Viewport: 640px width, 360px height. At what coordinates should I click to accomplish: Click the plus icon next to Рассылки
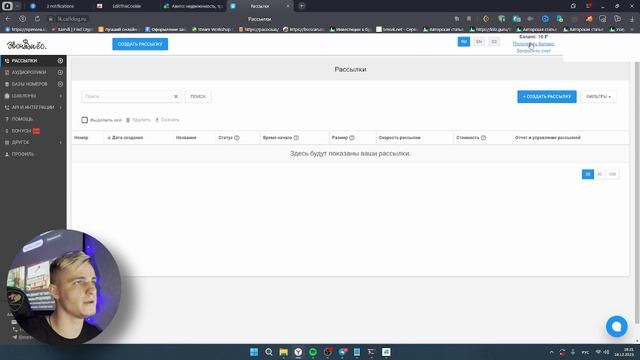click(60, 61)
